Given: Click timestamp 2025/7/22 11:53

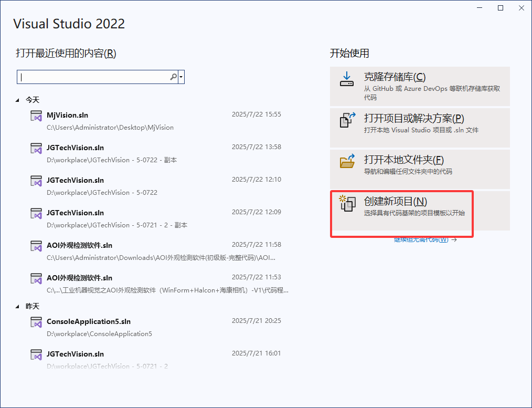Looking at the screenshot, I should click(x=256, y=278).
